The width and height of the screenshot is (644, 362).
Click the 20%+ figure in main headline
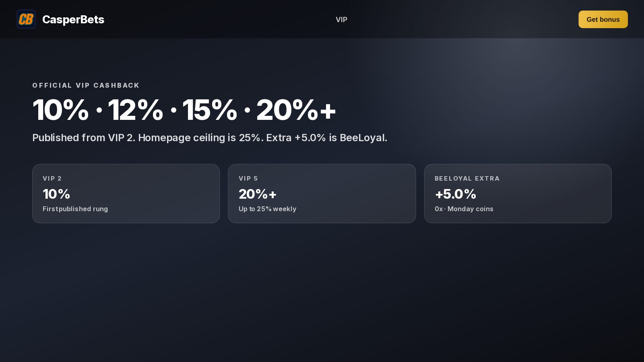(296, 110)
